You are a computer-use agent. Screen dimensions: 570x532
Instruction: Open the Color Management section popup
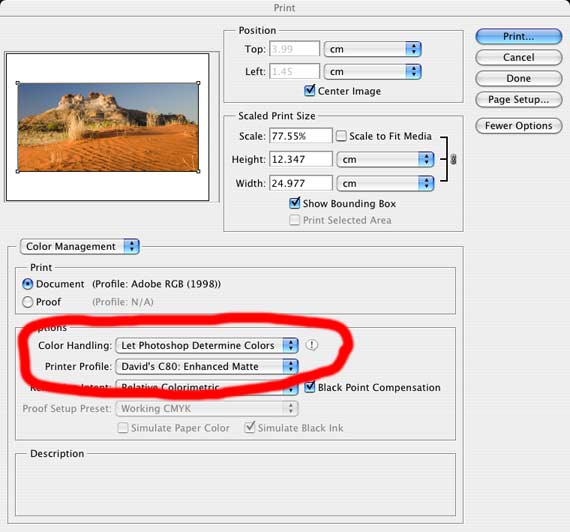coord(80,247)
